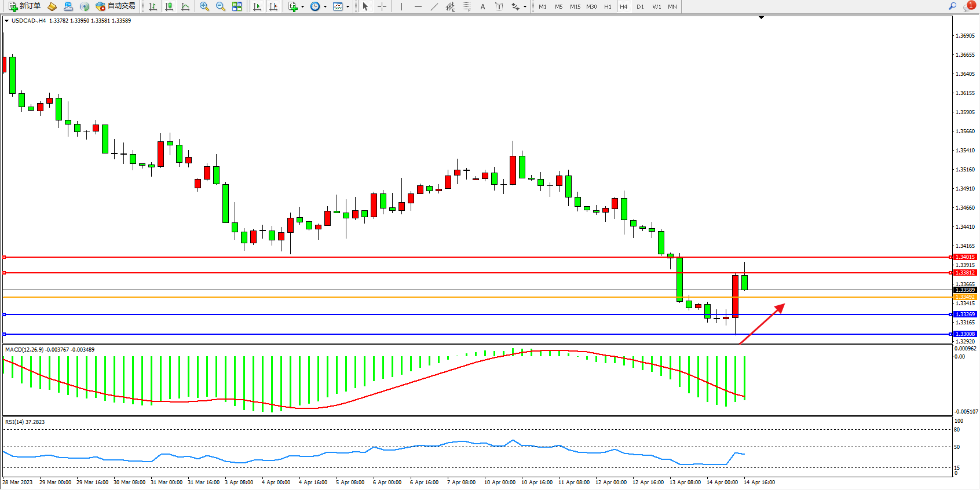Pick the Fibonacci retracement tool
The image size is (980, 490).
467,6
